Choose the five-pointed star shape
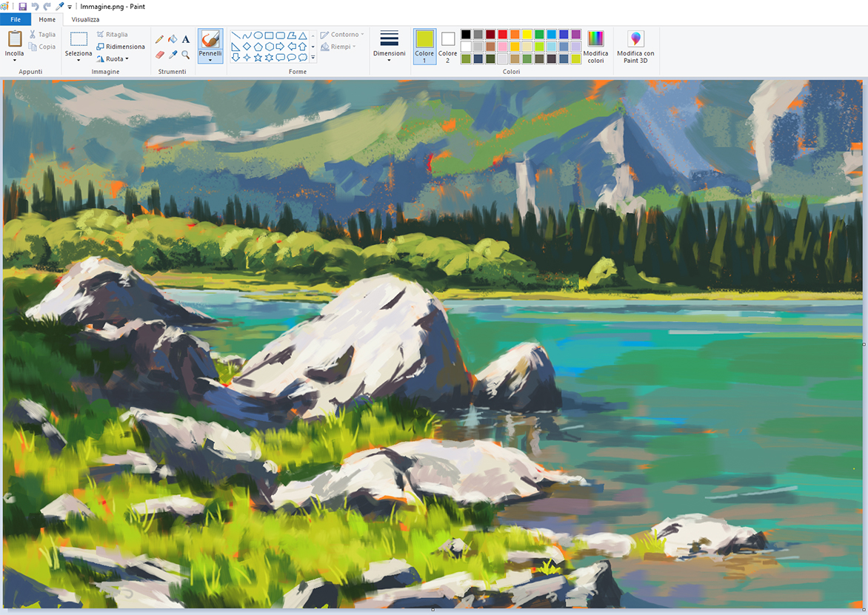Image resolution: width=868 pixels, height=615 pixels. pyautogui.click(x=258, y=58)
